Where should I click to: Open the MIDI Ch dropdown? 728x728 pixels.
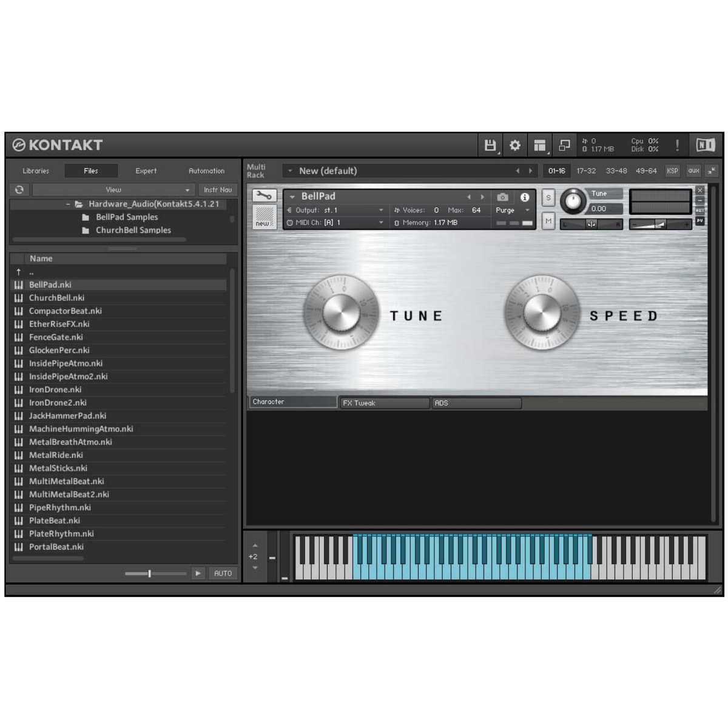click(x=335, y=223)
